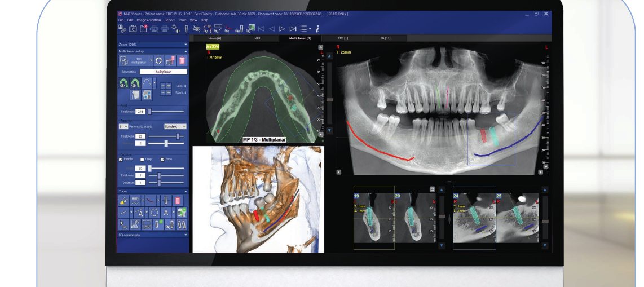Open the multiplanar settings gear icon
This screenshot has width=644, height=287.
(159, 60)
